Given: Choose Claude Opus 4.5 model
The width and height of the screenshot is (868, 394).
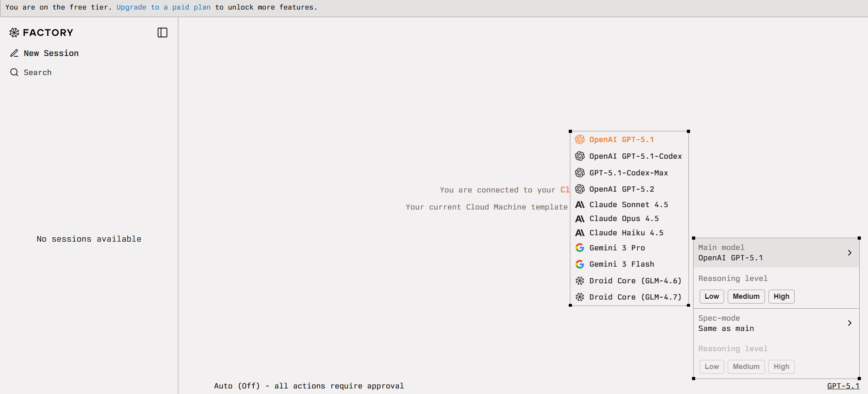Looking at the screenshot, I should (629, 219).
